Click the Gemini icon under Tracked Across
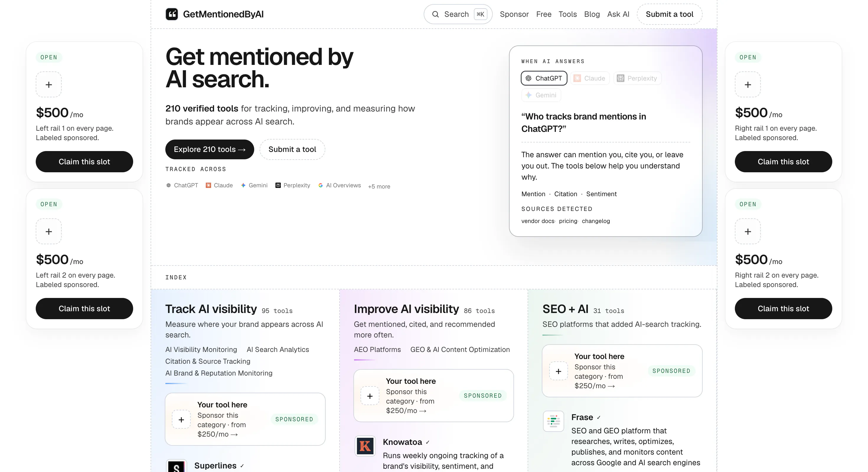The image size is (868, 472). pos(243,185)
